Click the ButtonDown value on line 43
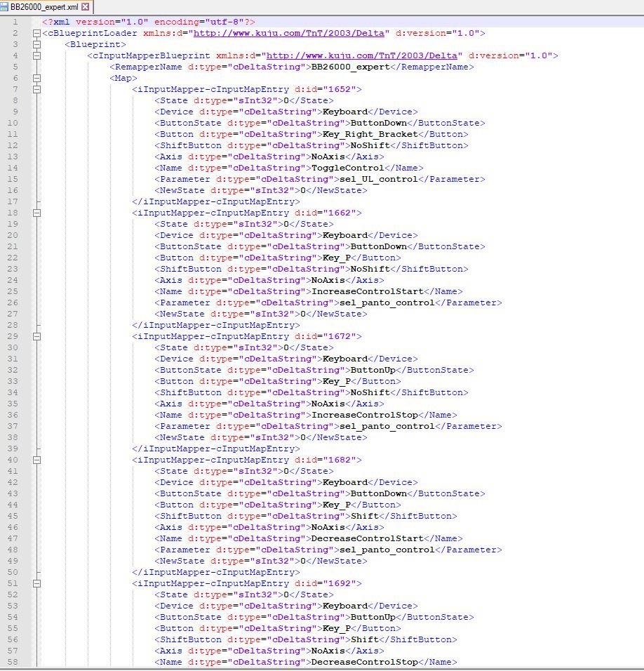 pyautogui.click(x=378, y=494)
